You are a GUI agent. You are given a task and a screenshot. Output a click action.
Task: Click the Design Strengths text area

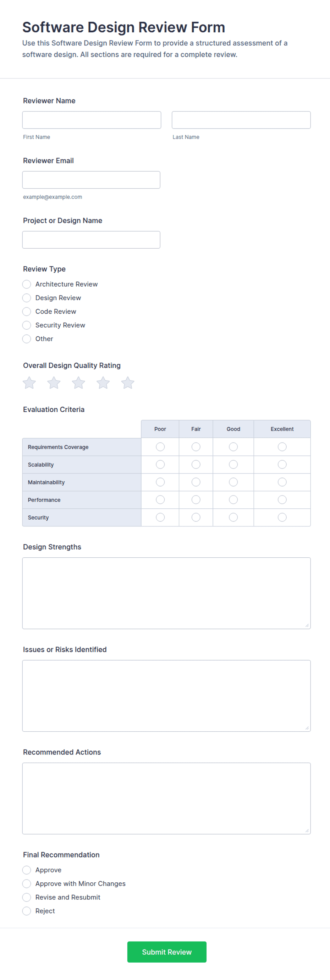[x=166, y=593]
